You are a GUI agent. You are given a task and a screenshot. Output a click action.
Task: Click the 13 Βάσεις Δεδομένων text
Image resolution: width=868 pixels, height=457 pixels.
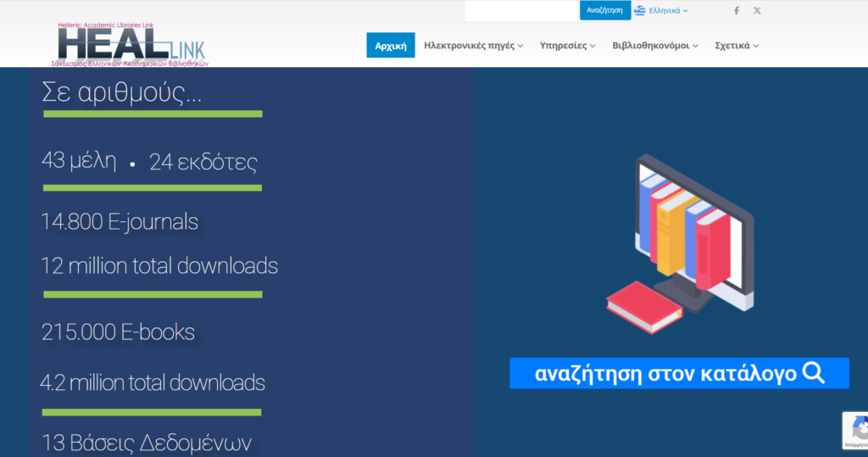click(x=146, y=443)
